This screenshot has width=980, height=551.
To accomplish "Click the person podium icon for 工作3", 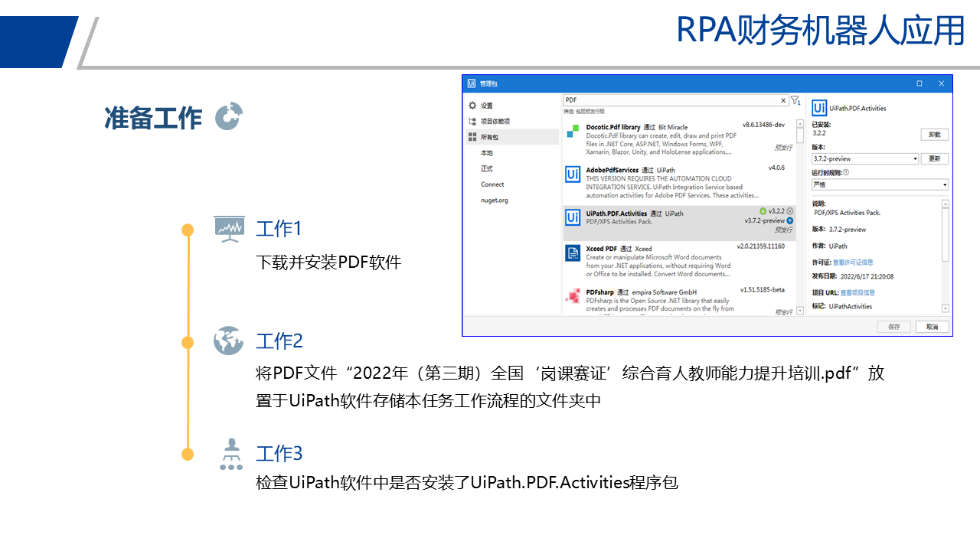I will pos(231,454).
